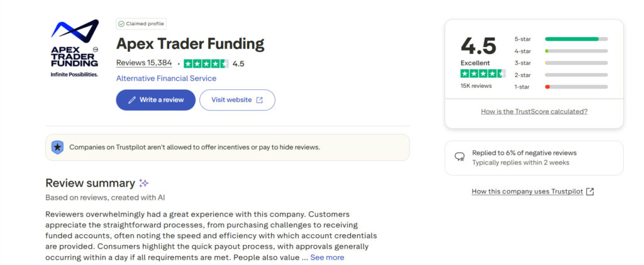
Task: Click the shield star icon in incentives notice
Action: [58, 148]
